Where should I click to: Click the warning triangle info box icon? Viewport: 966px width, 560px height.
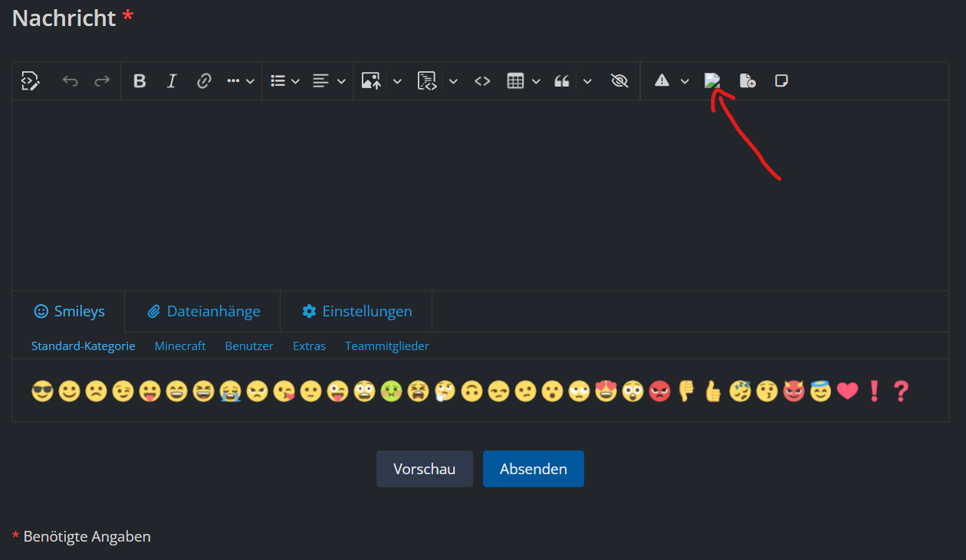tap(662, 81)
